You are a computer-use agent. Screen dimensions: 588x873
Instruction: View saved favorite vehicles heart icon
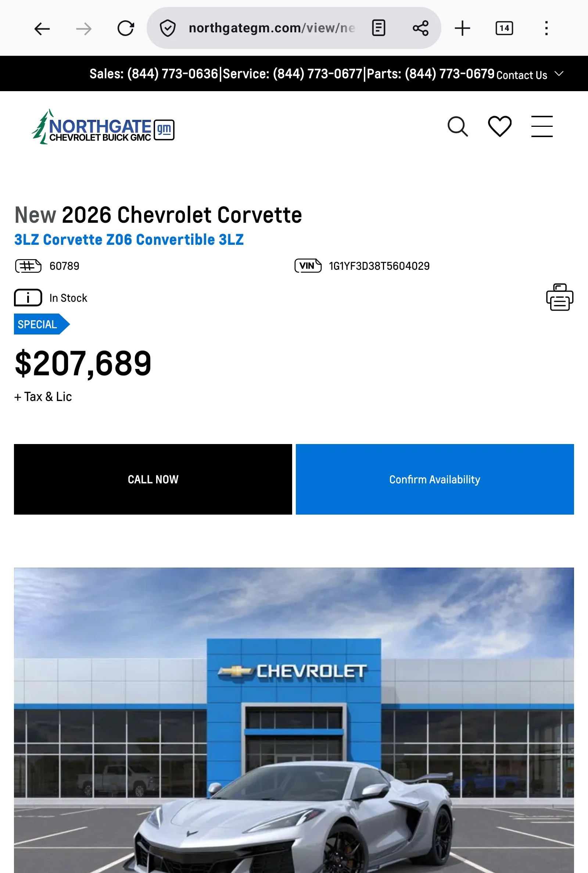click(499, 127)
